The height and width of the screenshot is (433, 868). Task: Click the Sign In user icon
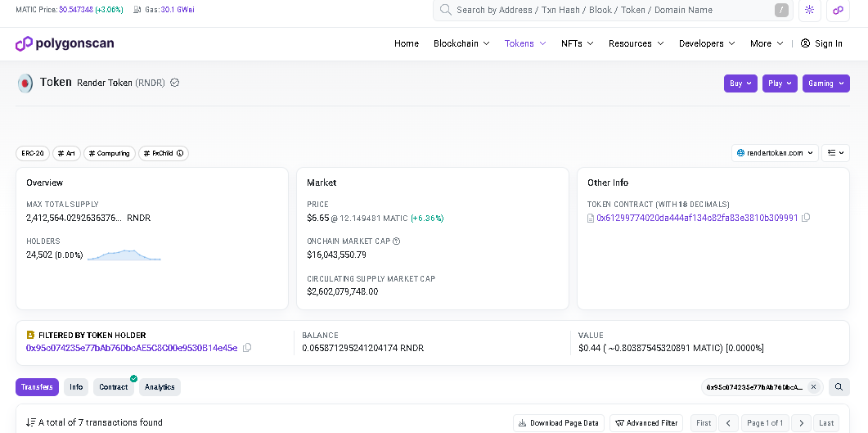[806, 43]
